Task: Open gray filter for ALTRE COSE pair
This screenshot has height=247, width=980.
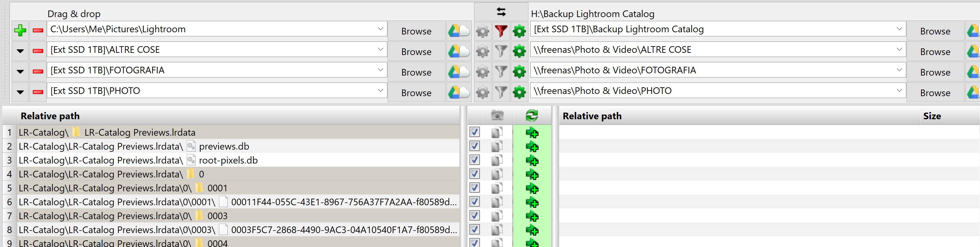Action: (501, 51)
